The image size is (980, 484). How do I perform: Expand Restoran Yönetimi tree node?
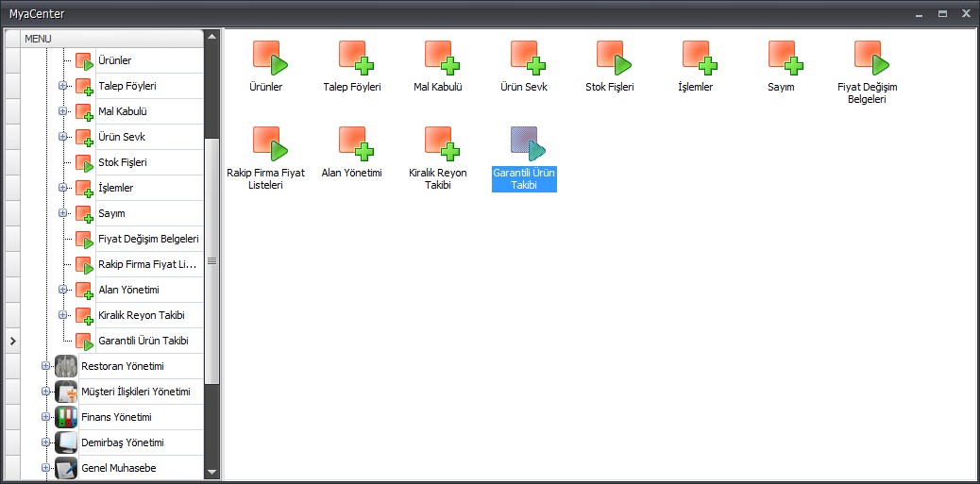[x=45, y=366]
